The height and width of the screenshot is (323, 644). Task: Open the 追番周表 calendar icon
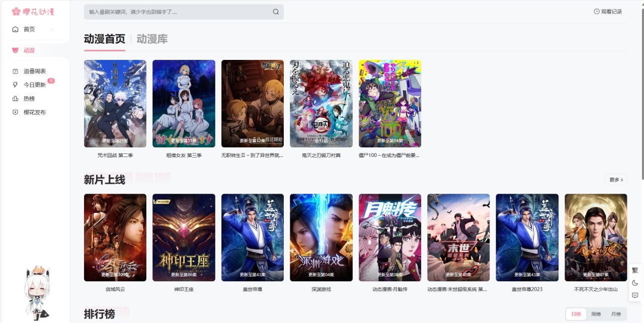[x=15, y=71]
